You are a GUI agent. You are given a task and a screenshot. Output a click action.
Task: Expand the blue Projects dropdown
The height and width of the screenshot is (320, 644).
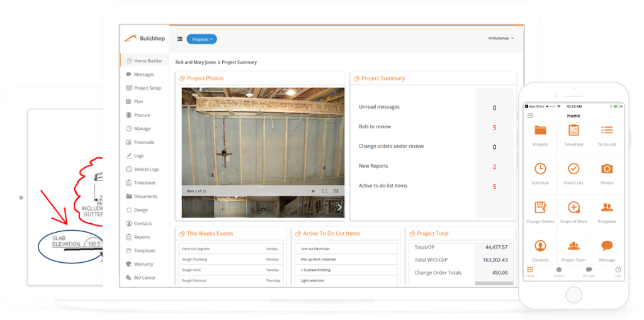(x=201, y=39)
